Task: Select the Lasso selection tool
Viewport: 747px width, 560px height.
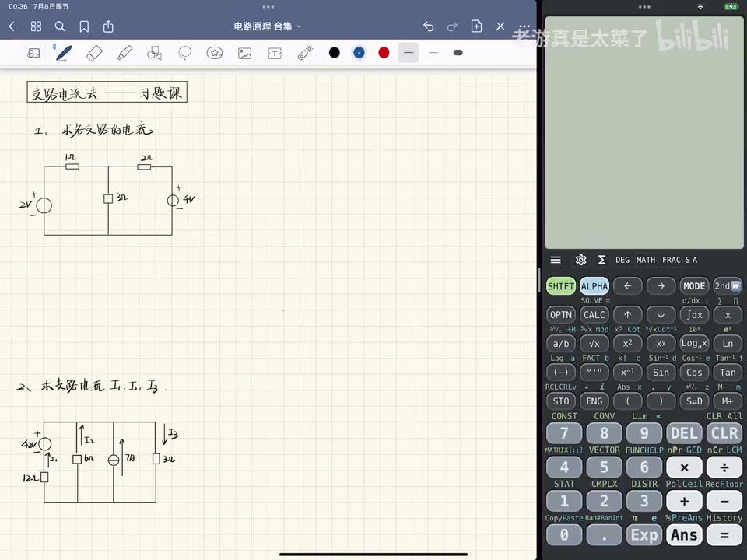Action: [x=185, y=53]
